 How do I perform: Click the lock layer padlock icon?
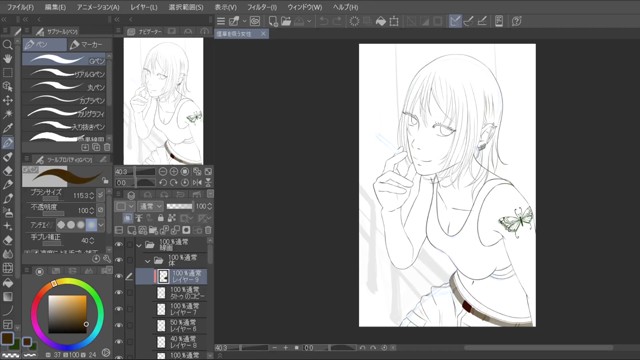[160, 218]
